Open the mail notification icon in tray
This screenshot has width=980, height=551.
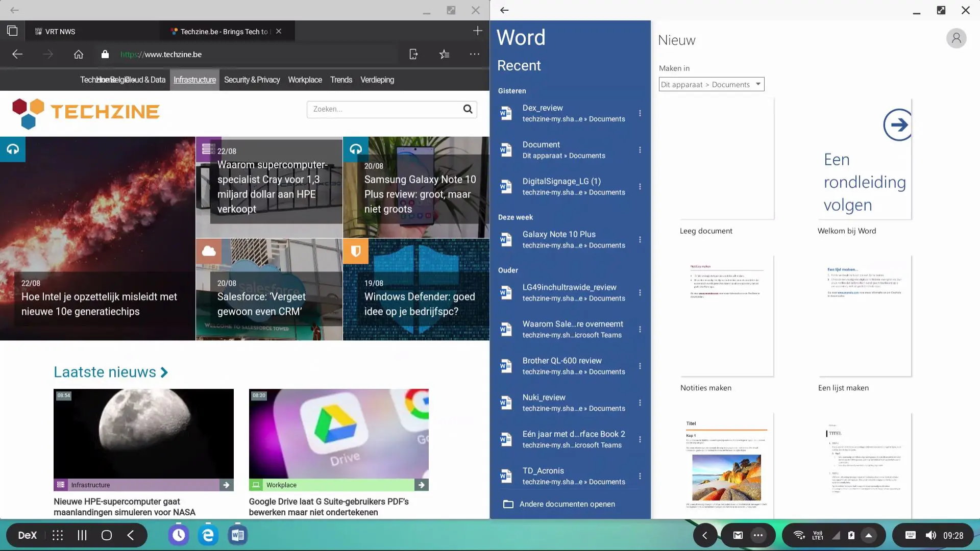(738, 535)
